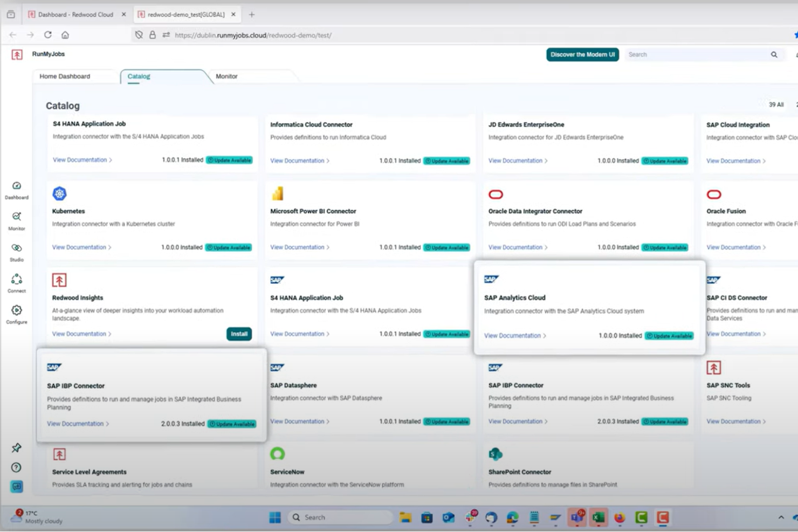798x532 pixels.
Task: Open Connect in the left sidebar
Action: [x=17, y=283]
